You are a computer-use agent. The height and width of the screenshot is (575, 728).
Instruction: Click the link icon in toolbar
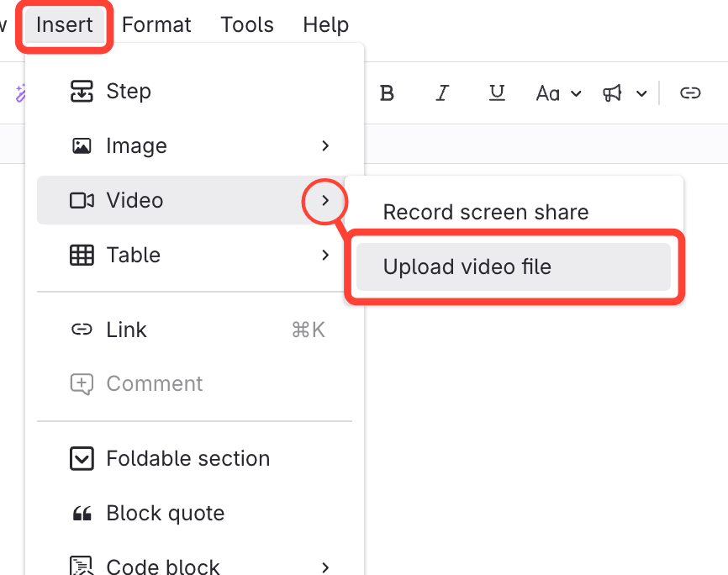tap(690, 93)
